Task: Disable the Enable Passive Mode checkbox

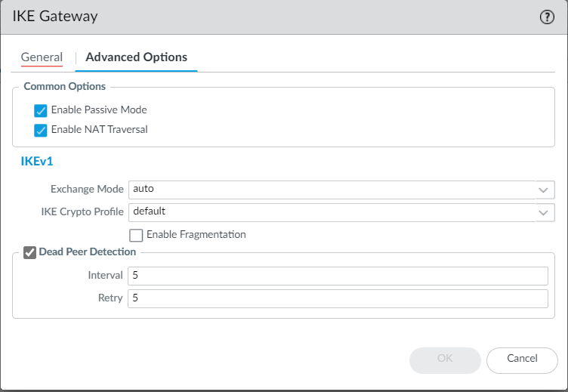Action: click(42, 110)
